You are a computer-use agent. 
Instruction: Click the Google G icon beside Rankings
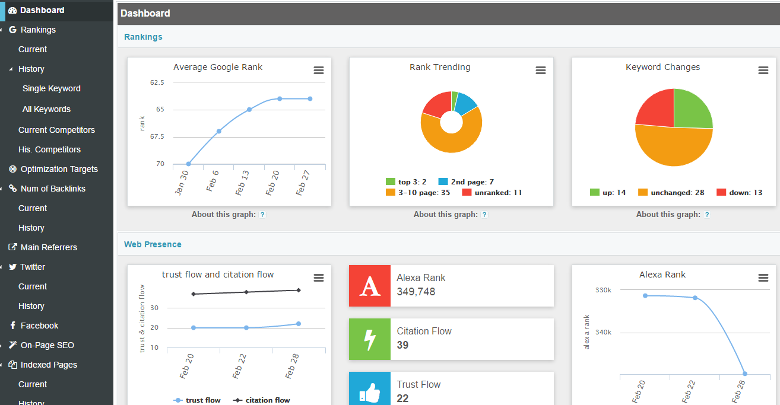[x=13, y=30]
